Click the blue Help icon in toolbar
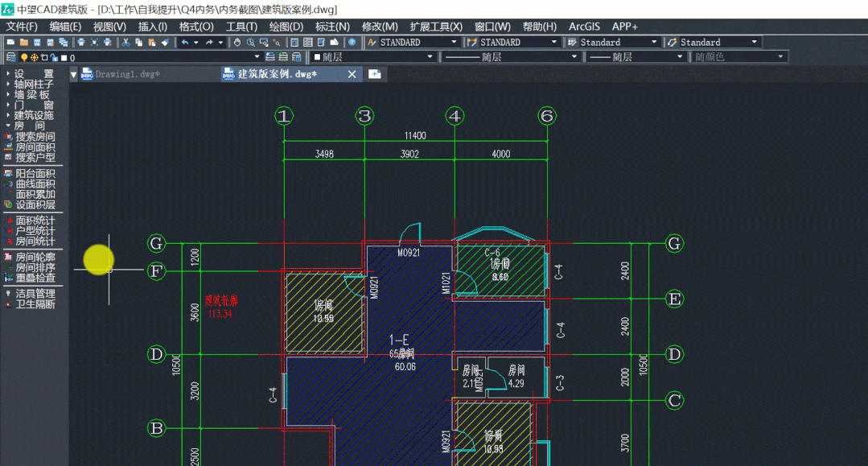 [x=352, y=42]
